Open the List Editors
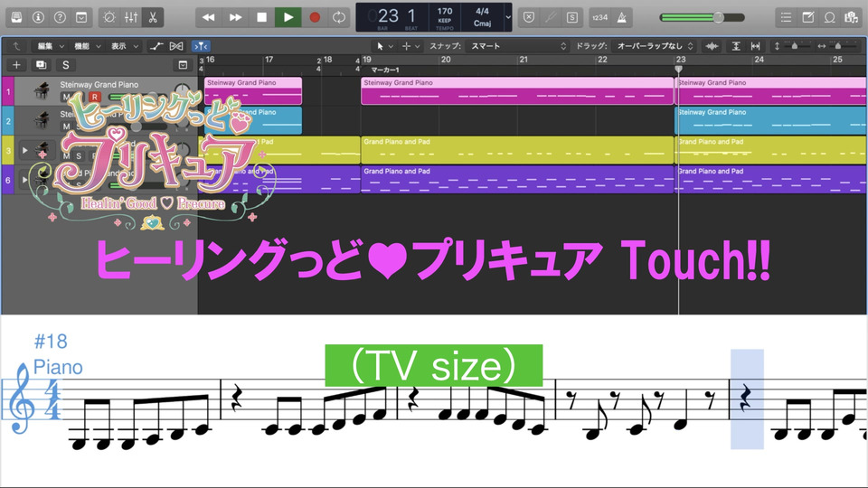 (786, 18)
